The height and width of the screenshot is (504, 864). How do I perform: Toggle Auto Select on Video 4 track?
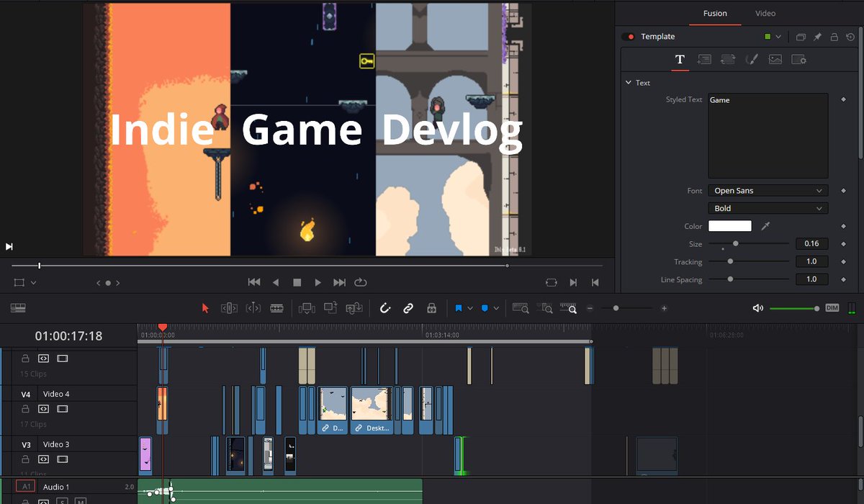pyautogui.click(x=43, y=409)
